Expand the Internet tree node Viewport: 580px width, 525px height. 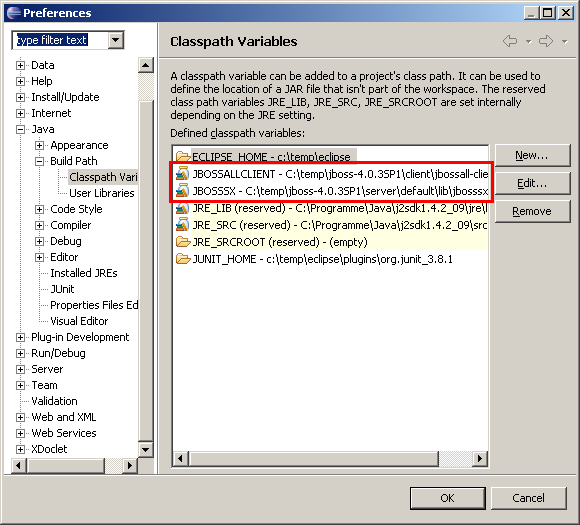click(20, 113)
